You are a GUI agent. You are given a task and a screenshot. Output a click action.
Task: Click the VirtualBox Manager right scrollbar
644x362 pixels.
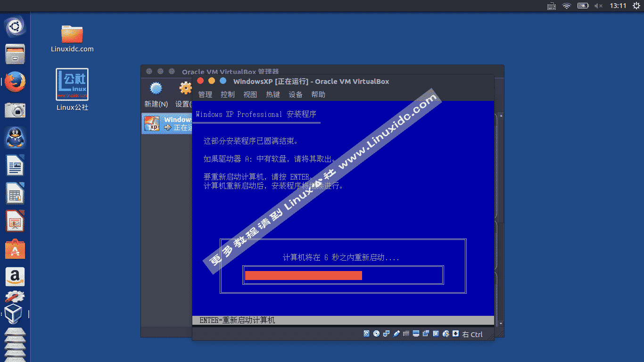pos(501,219)
